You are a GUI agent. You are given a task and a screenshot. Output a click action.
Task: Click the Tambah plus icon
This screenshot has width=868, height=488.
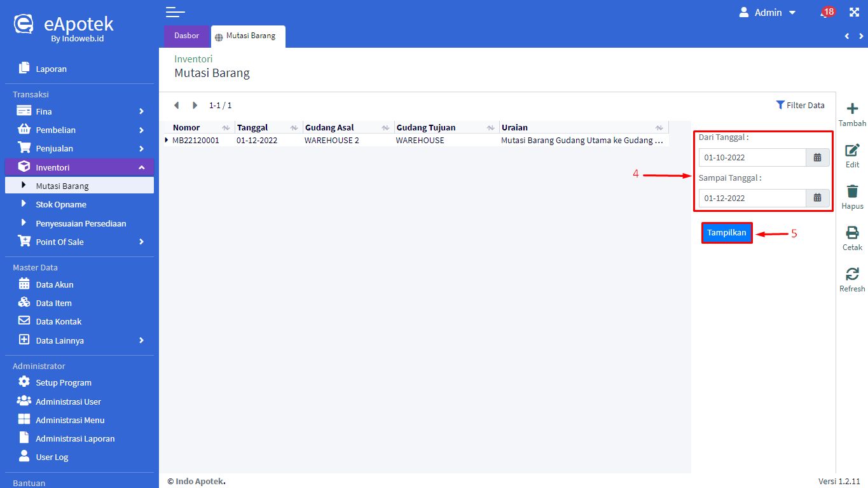[852, 109]
